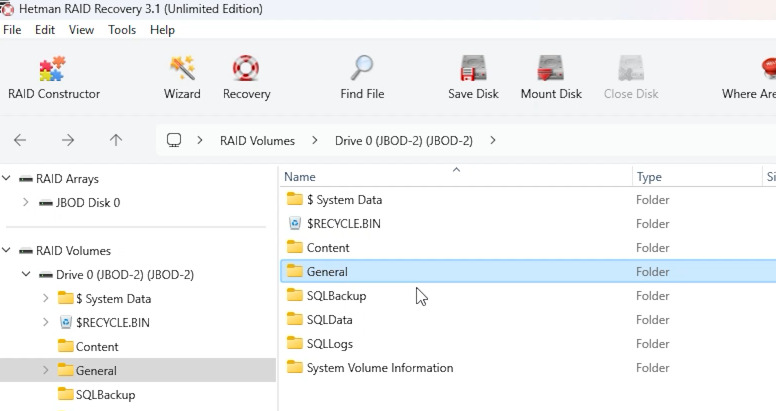Click SQLLogs name in the file list
Screen dimensions: 776x411
330,344
